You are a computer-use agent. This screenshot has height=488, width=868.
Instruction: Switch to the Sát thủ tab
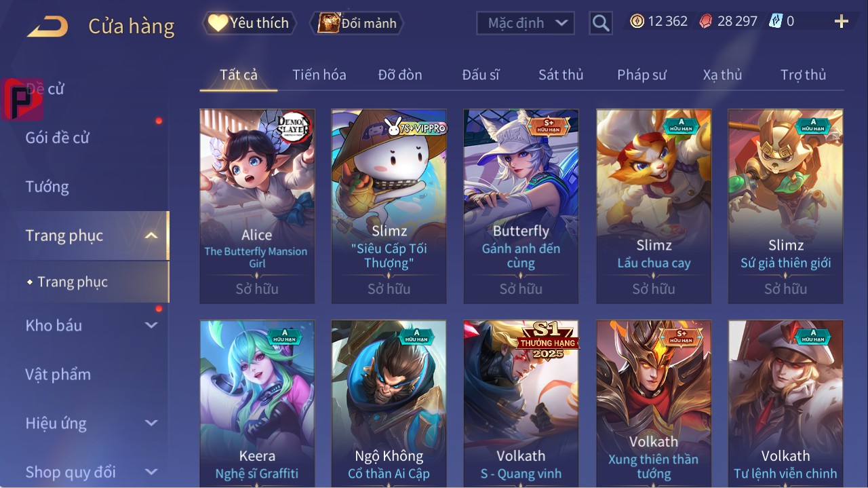(x=561, y=75)
